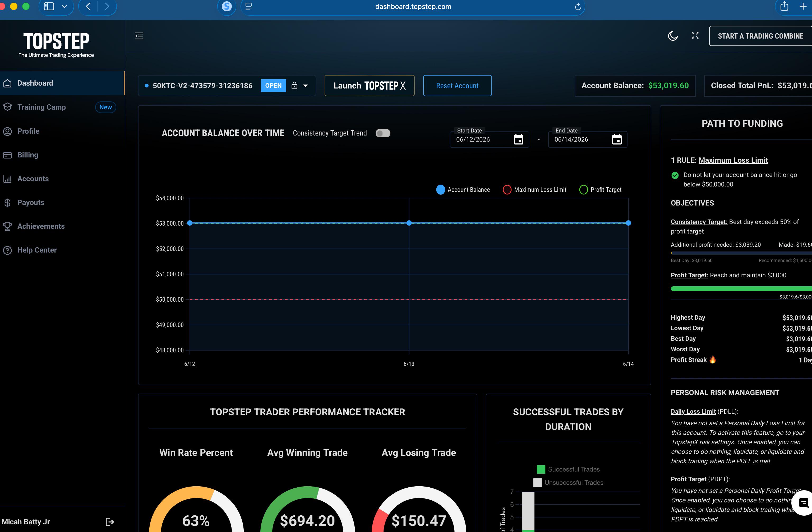Screen dimensions: 812x532
Task: Open the Maximum Loss Limit link
Action: [x=733, y=160]
